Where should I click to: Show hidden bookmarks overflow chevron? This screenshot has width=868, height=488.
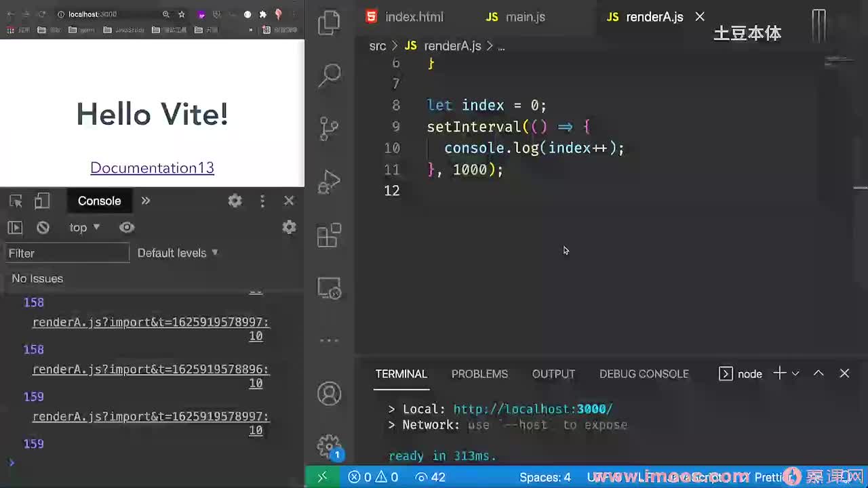coord(251,30)
